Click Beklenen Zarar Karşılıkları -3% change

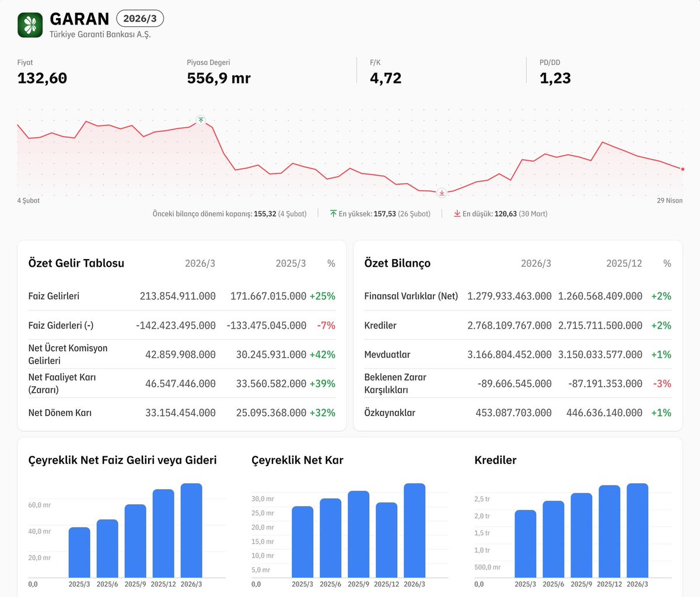pyautogui.click(x=661, y=383)
